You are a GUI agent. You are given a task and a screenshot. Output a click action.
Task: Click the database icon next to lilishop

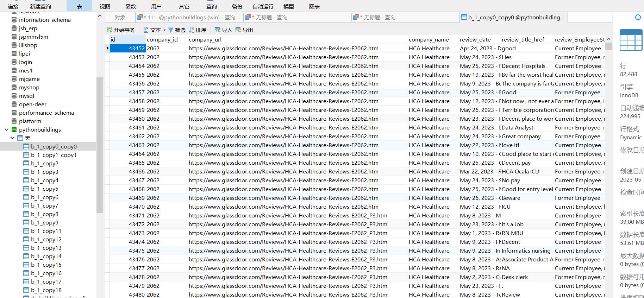pyautogui.click(x=14, y=45)
